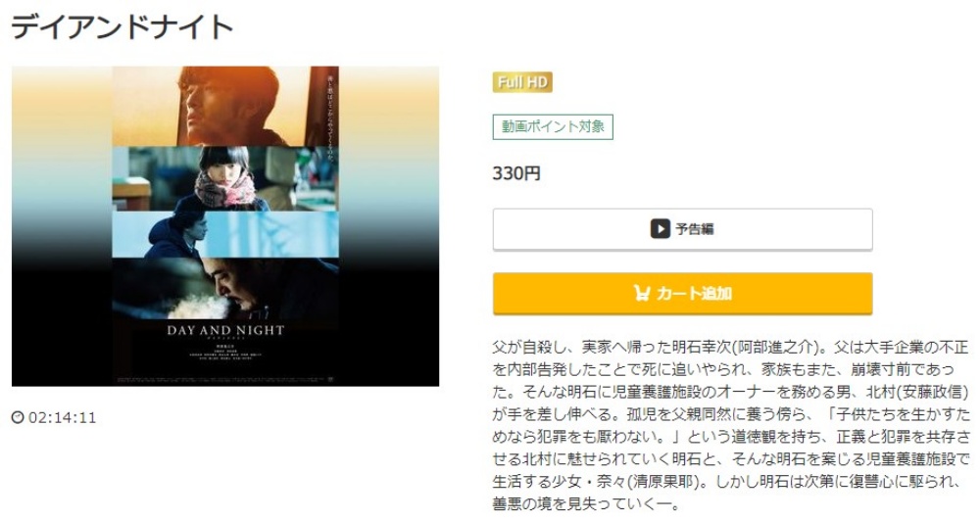Click the poster panel with girl in scarf
Viewport: 980px width, 521px height.
point(225,178)
